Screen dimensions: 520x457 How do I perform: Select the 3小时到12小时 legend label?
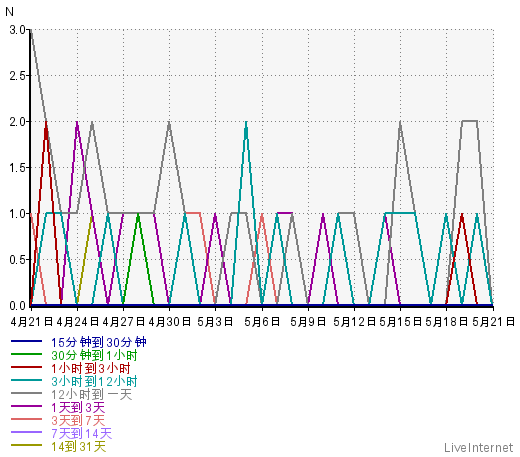(94, 381)
